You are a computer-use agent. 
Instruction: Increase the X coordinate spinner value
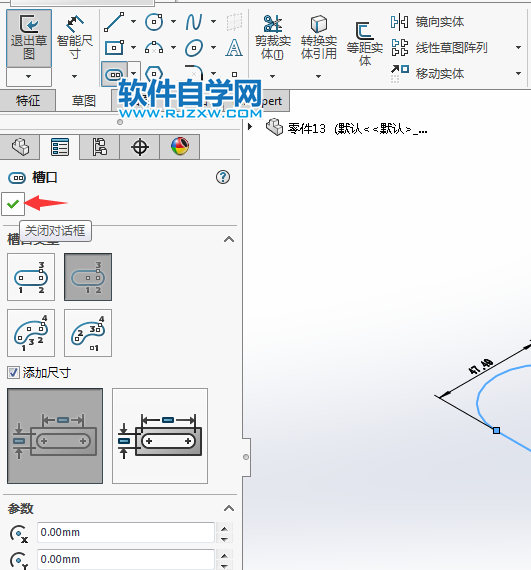click(x=224, y=528)
